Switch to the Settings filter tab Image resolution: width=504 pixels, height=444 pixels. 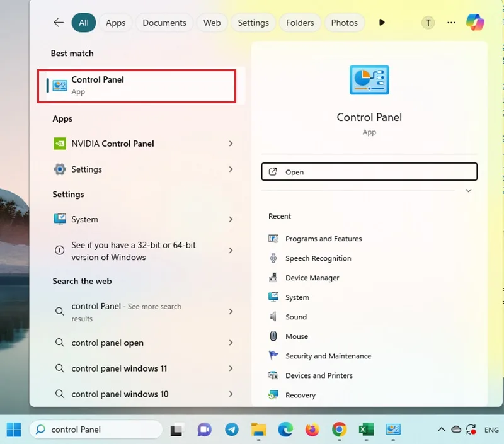coord(253,23)
